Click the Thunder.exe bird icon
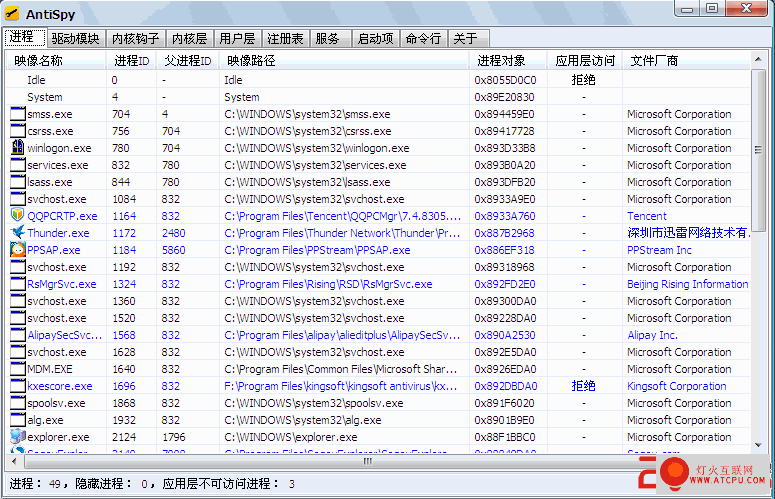 (x=18, y=232)
